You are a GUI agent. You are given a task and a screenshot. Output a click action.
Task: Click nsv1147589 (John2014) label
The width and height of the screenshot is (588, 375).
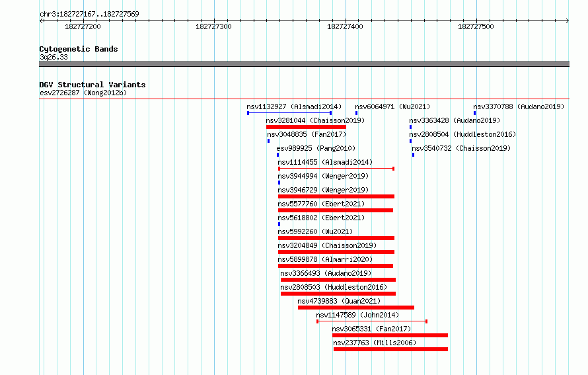pos(357,315)
